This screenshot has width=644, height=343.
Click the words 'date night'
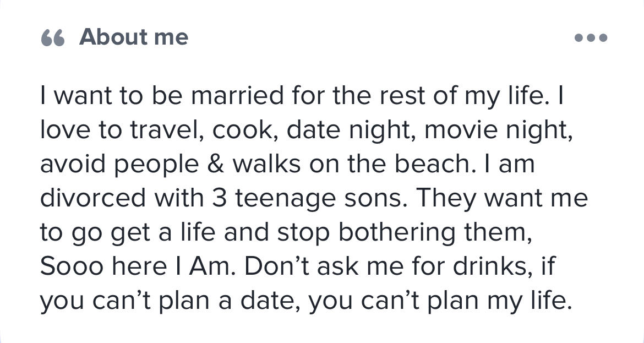(x=348, y=130)
